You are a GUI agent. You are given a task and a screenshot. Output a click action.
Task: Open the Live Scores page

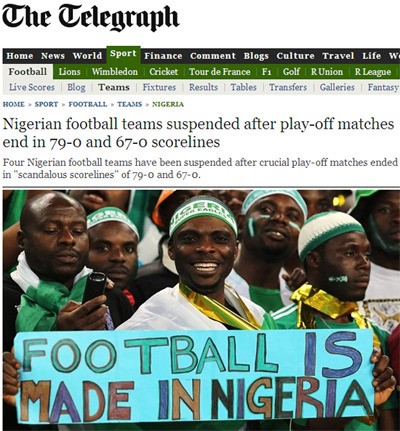tap(32, 87)
